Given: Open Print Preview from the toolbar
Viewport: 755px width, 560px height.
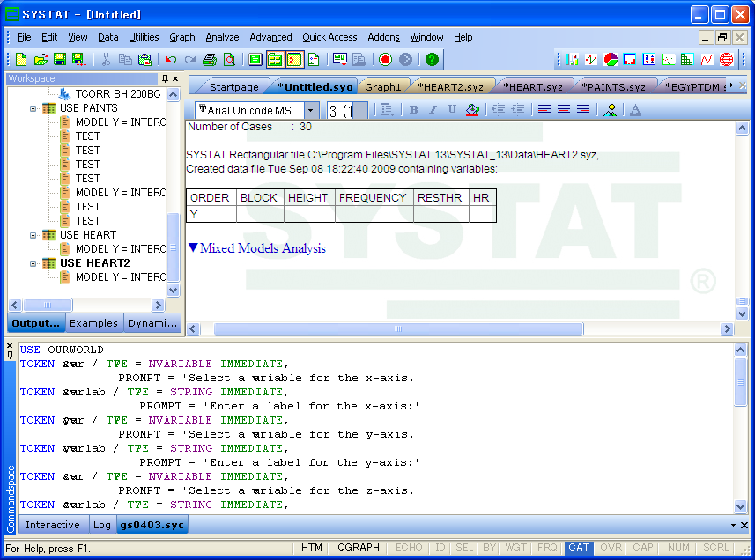Looking at the screenshot, I should (230, 60).
